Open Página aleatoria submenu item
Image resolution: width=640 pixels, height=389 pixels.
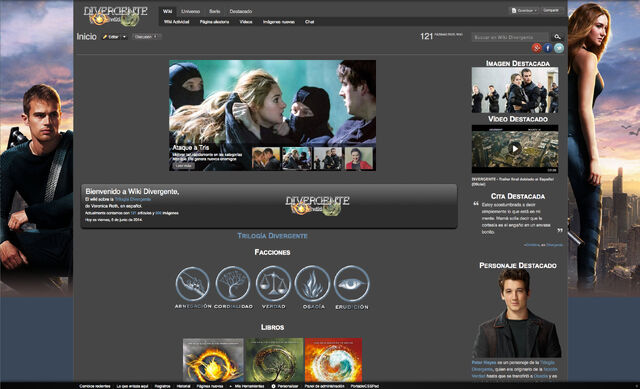click(x=214, y=22)
